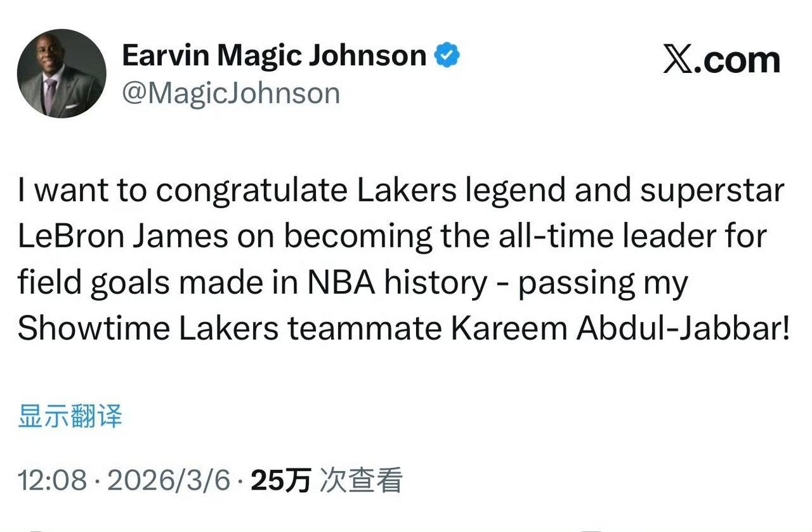The width and height of the screenshot is (812, 532).
Task: Click 显示翻译 to translate the tweet
Action: click(x=69, y=417)
